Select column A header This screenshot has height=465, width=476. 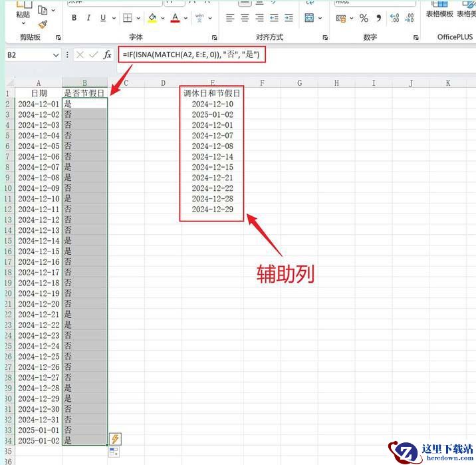(39, 82)
